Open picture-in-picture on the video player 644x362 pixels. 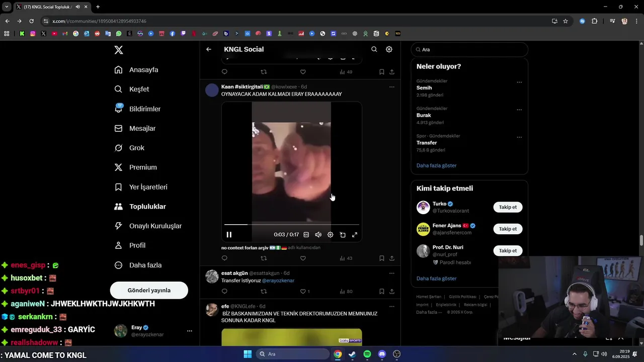point(343,235)
